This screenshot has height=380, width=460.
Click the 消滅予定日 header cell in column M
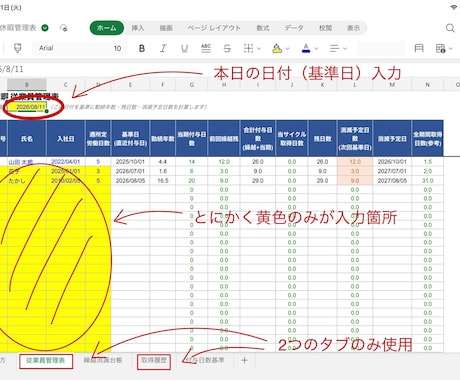392,138
